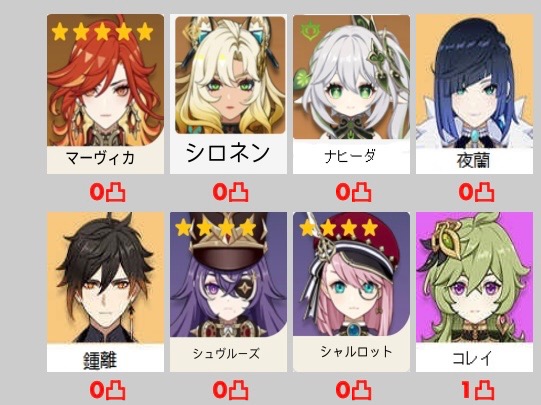Open the blonde シロネン character portrait
The height and width of the screenshot is (405, 541).
230,75
